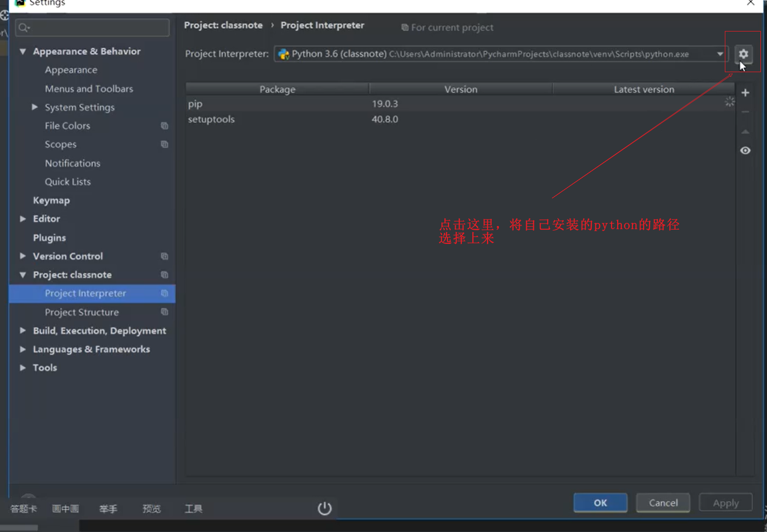Click 举手 in bottom toolbar
The width and height of the screenshot is (767, 532).
click(108, 509)
